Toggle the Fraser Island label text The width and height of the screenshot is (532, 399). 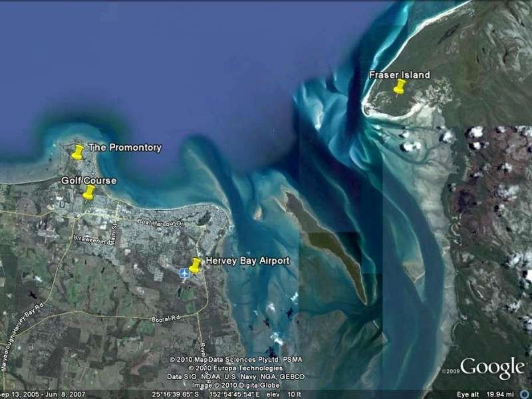click(400, 74)
